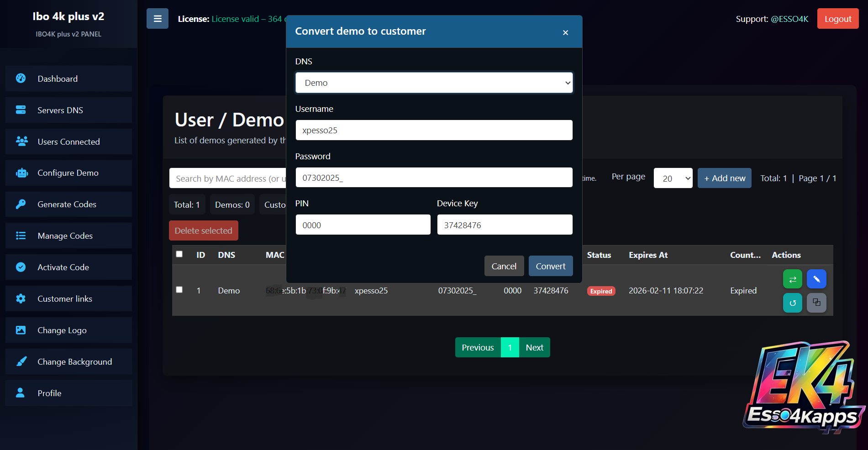
Task: Toggle the hamburger sidebar menu button
Action: pyautogui.click(x=158, y=19)
